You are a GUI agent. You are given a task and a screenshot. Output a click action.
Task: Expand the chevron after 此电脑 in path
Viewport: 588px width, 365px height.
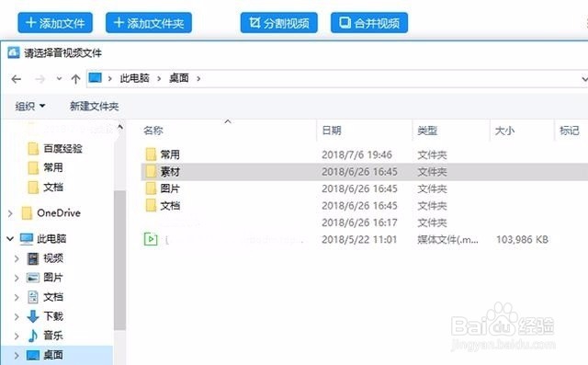click(159, 78)
